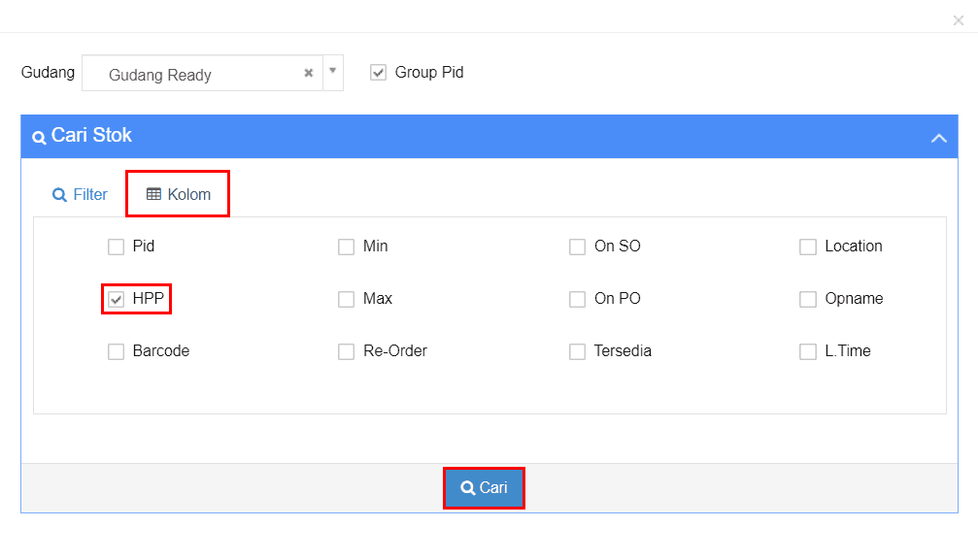Viewport: 978px width, 560px height.
Task: Tick the Opname column checkbox
Action: (x=808, y=299)
